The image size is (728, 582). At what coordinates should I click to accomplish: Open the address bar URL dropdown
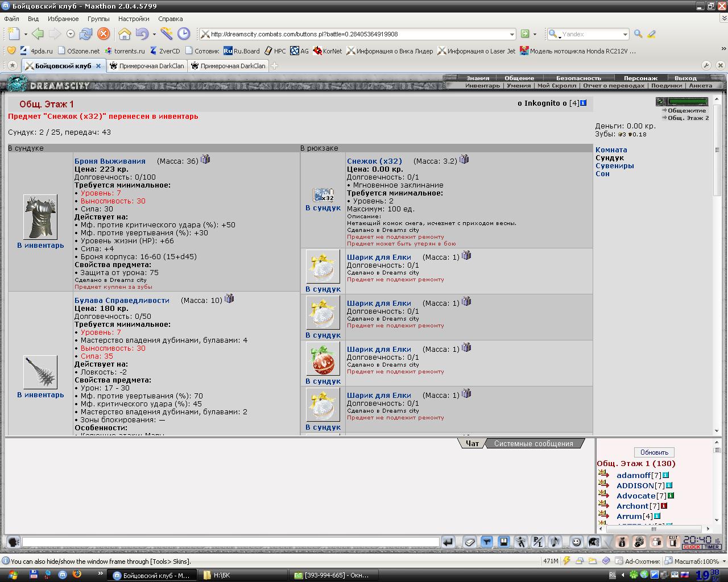click(512, 34)
